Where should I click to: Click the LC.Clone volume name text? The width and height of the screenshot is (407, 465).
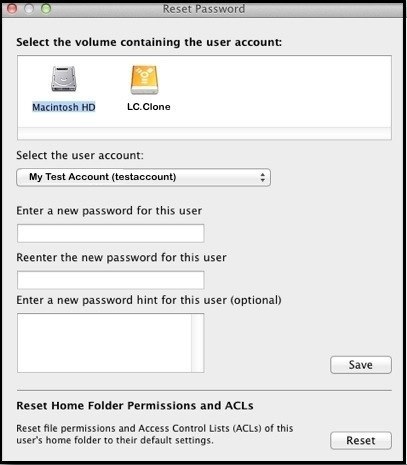pos(149,107)
